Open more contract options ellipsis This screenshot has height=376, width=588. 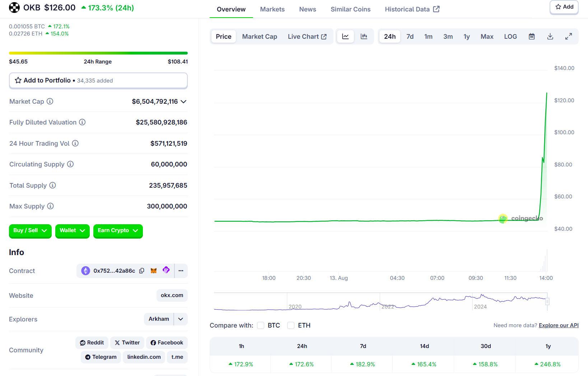181,271
